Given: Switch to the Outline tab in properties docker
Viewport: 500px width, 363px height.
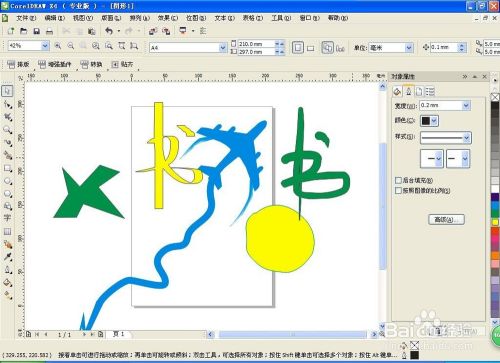Looking at the screenshot, I should click(x=409, y=91).
